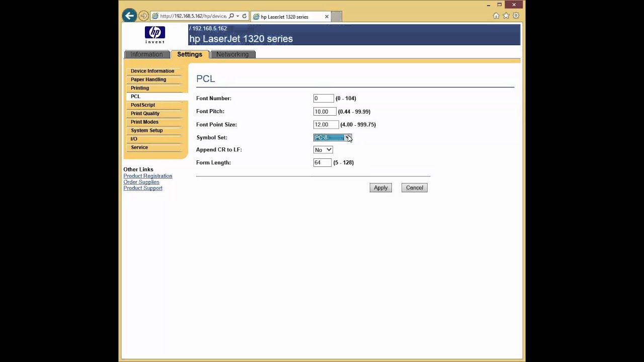
Task: Switch to the Networking tab
Action: pos(232,54)
